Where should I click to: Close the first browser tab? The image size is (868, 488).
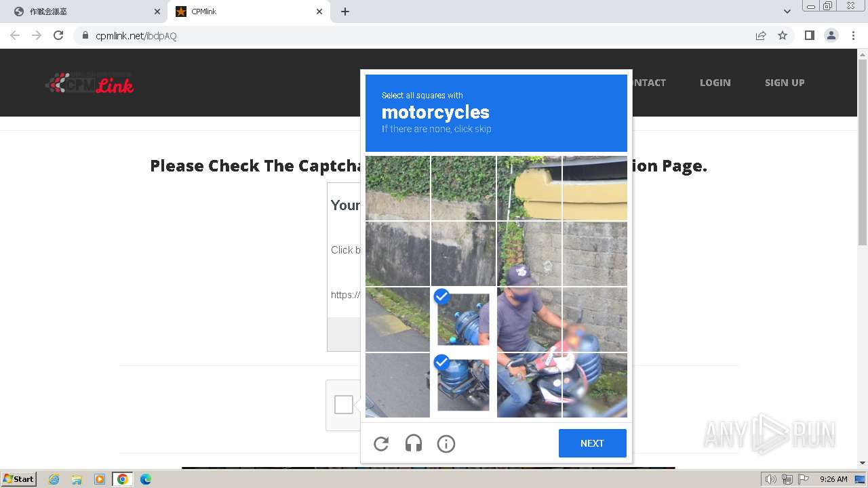(x=157, y=12)
